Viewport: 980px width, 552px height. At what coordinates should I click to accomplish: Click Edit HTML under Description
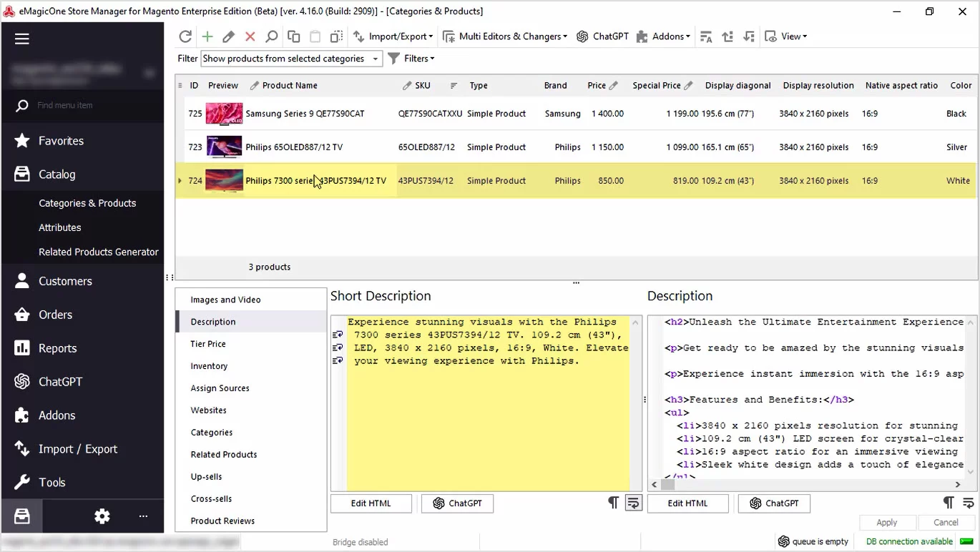pyautogui.click(x=688, y=503)
